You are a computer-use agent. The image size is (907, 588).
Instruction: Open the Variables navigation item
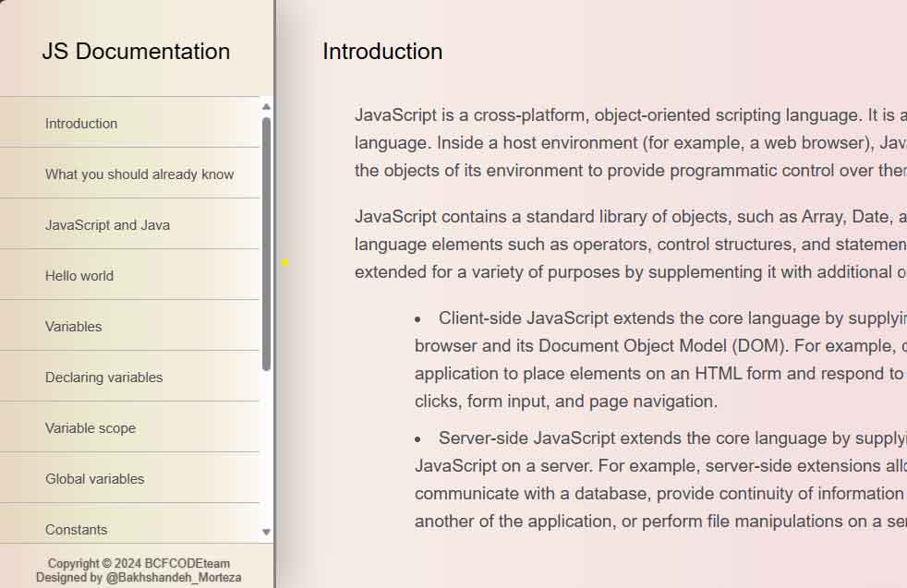(74, 327)
